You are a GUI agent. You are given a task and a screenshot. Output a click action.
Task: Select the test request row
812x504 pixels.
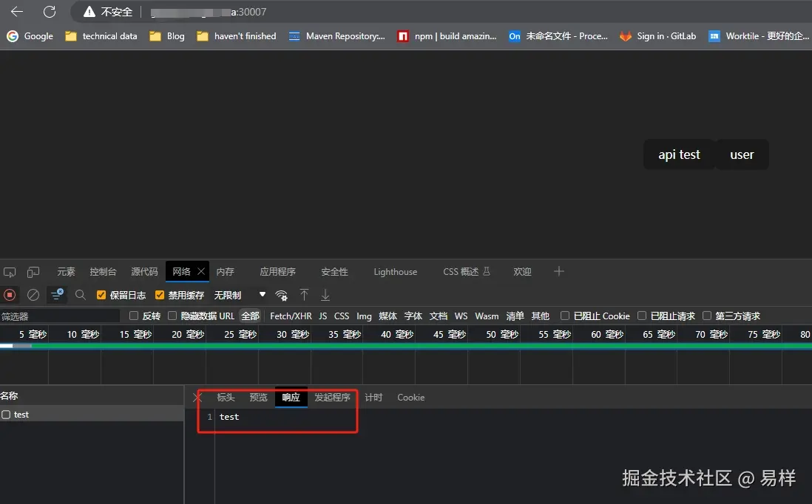tap(92, 415)
